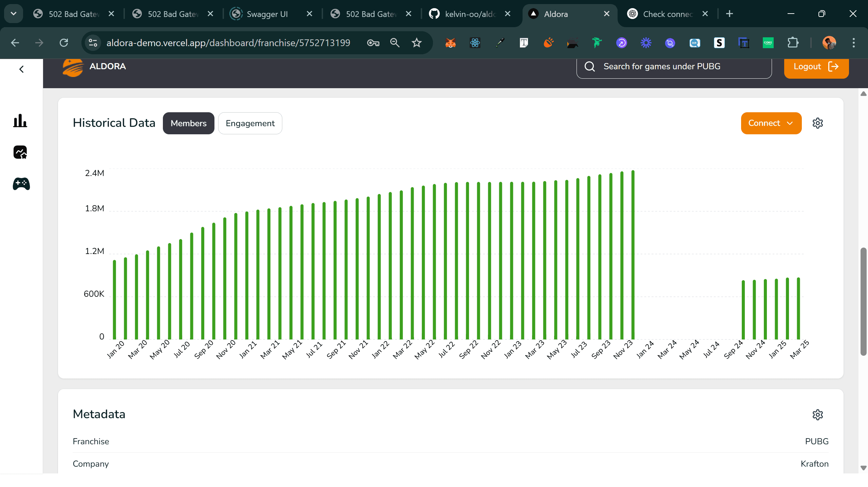This screenshot has height=487, width=868.
Task: Expand the Connect dropdown
Action: [x=771, y=123]
